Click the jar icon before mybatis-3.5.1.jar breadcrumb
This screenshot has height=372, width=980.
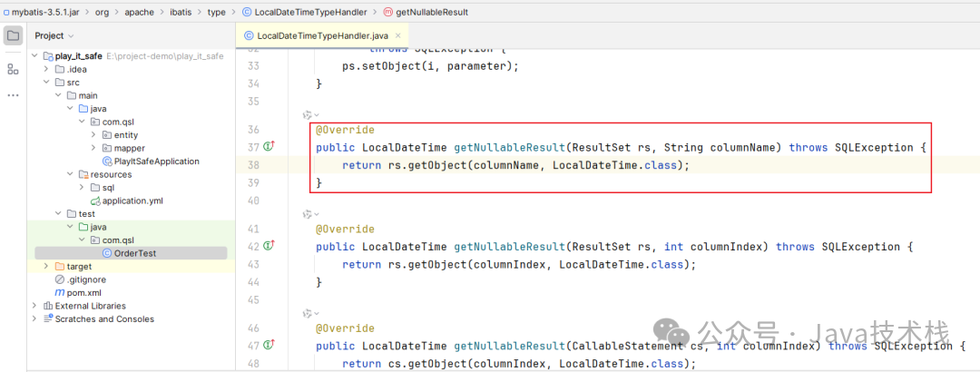5,12
